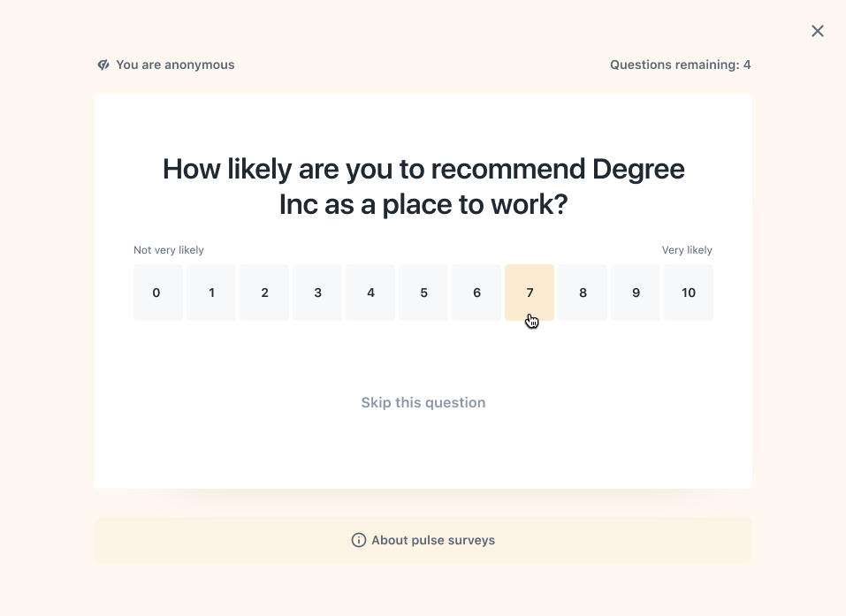Select score 4 on the rating scale
The height and width of the screenshot is (616, 846).
[370, 293]
